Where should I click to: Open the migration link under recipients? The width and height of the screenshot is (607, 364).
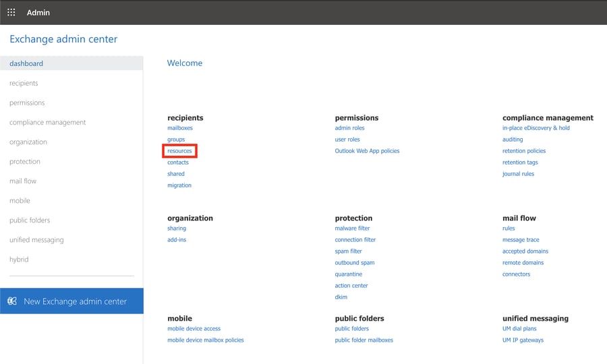179,185
